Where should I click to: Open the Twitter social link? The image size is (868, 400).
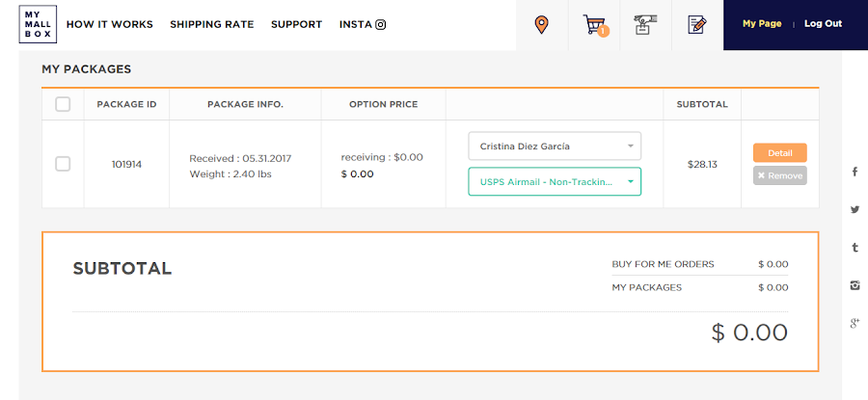click(x=854, y=209)
